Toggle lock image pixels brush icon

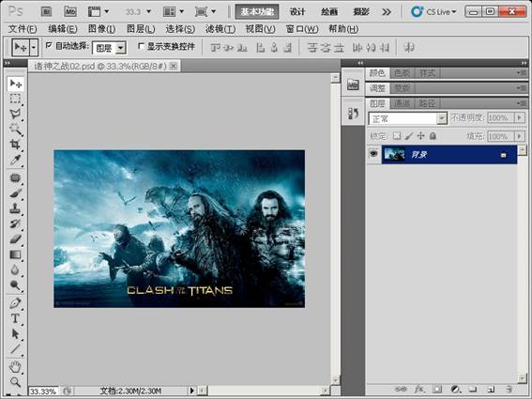coord(409,136)
